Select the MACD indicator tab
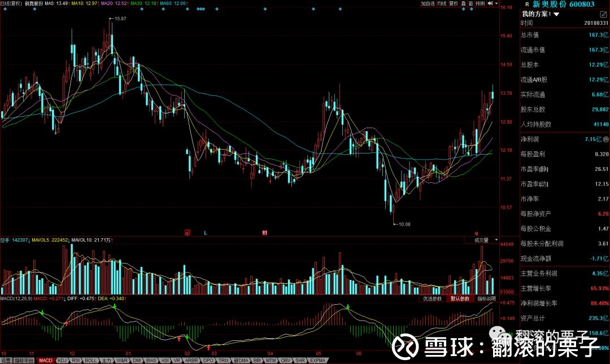Screen dimensions: 610x364 45,360
